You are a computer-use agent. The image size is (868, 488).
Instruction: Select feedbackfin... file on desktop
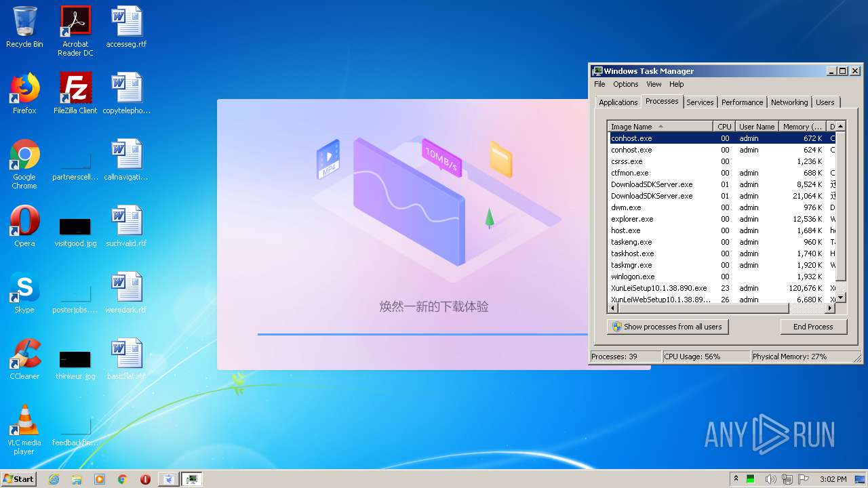tap(75, 431)
